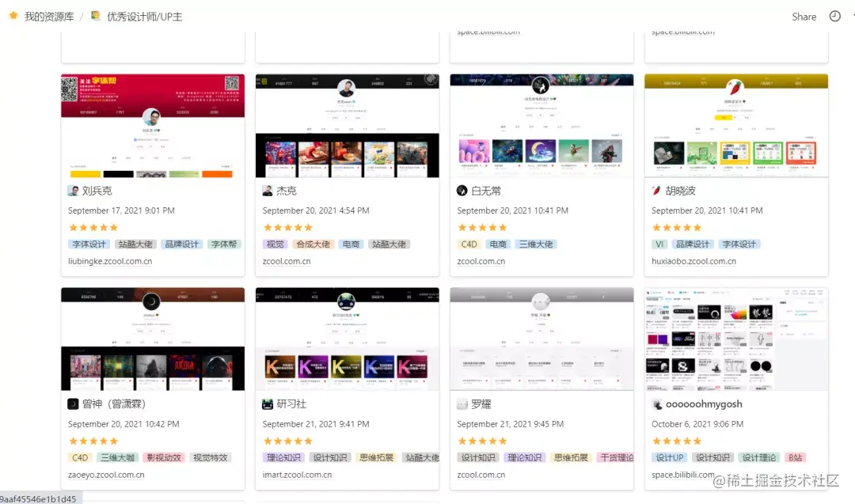Image resolution: width=855 pixels, height=504 pixels.
Task: Click 曾神（曾潇霖）card title
Action: point(114,404)
